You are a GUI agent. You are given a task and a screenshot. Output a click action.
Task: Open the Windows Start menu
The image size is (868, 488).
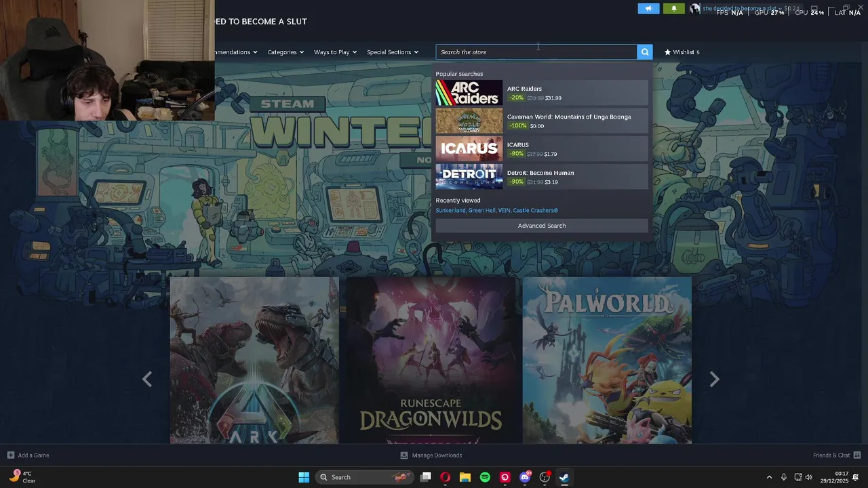click(304, 477)
